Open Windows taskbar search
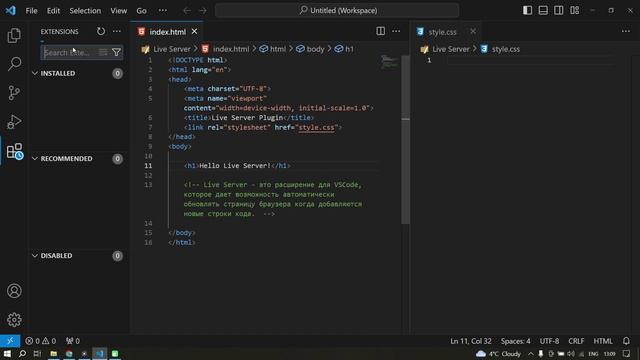The height and width of the screenshot is (360, 640). 22,353
